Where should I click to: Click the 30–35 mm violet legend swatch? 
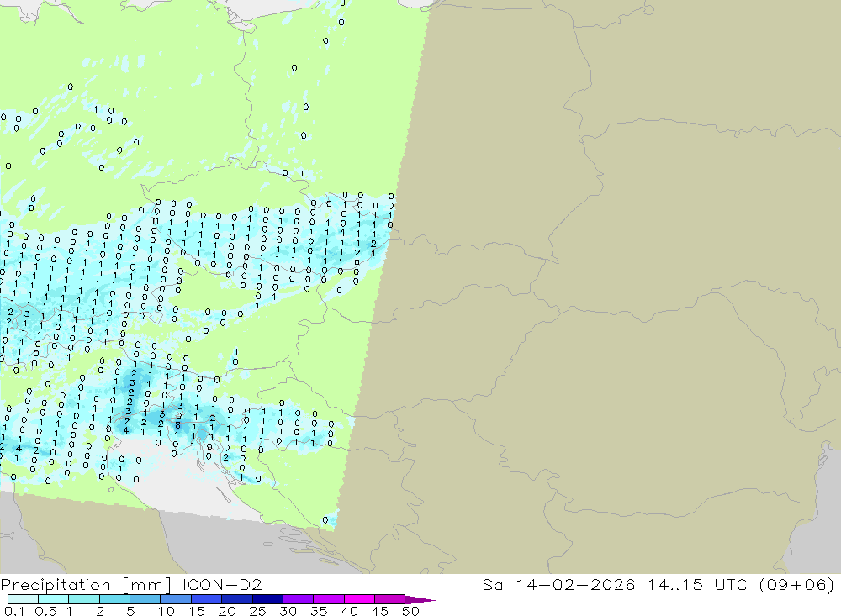point(298,599)
